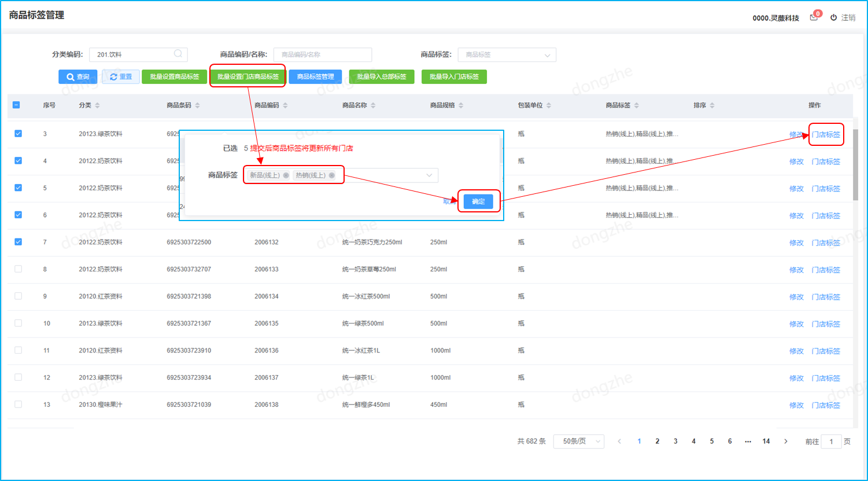Expand the dialog's 商品标签 multi-select arrow

(x=429, y=175)
